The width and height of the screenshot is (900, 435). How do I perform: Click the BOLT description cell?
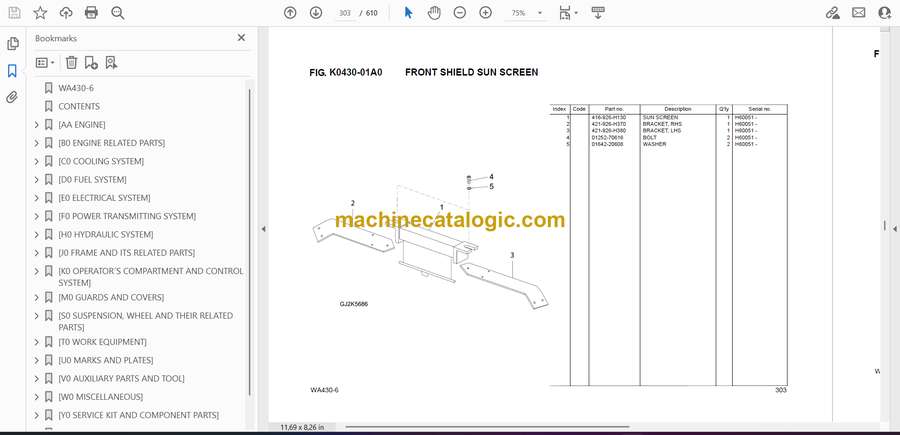649,138
